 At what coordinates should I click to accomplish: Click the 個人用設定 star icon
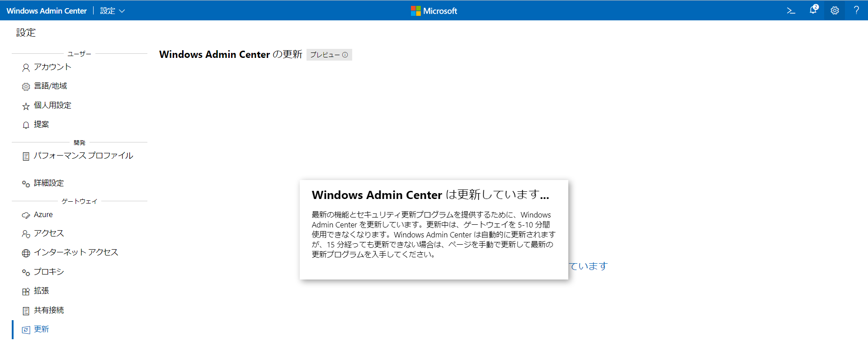26,106
